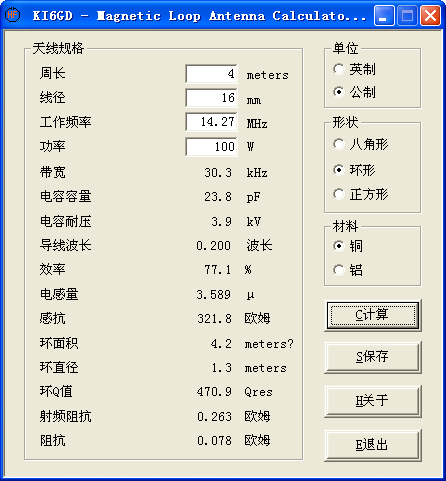This screenshot has width=446, height=481.
Task: Focus the 工作频率 frequency input field
Action: [211, 122]
